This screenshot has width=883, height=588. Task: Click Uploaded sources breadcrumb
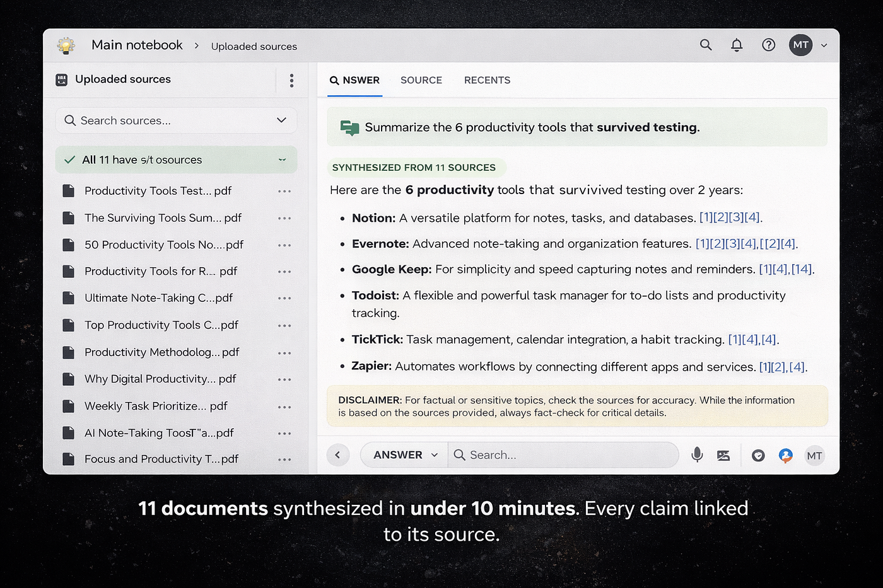coord(254,47)
